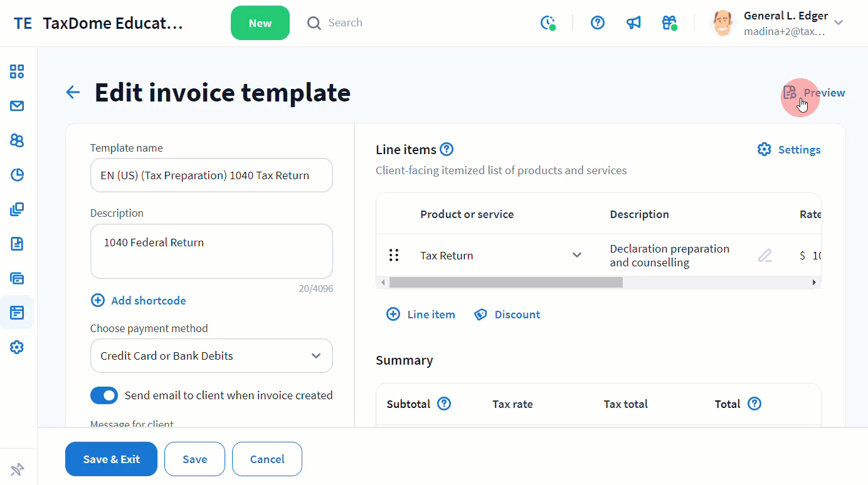
Task: Click the Line items help icon
Action: (447, 150)
